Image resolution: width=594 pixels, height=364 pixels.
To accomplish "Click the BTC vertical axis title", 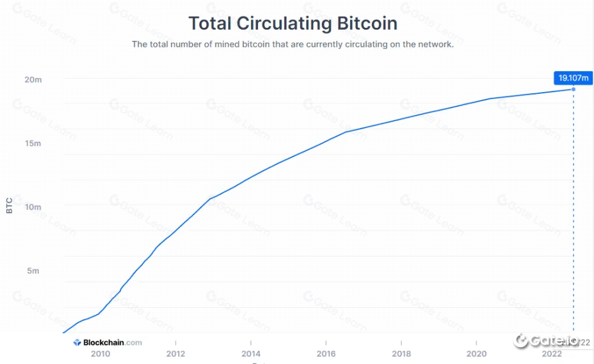I will (9, 206).
